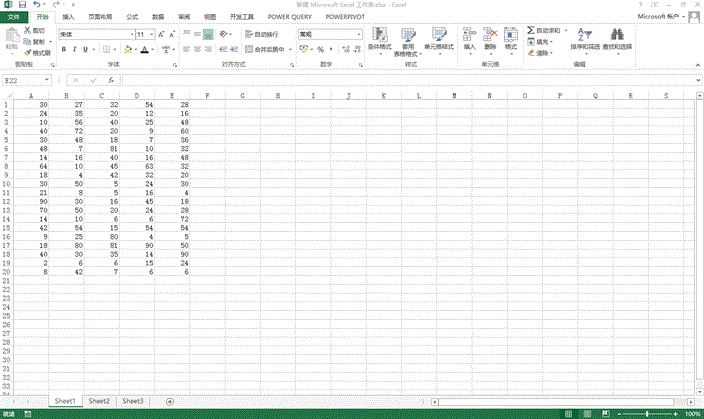Switch to the 插入 (Insert) ribbon tab
This screenshot has width=704, height=419.
68,17
